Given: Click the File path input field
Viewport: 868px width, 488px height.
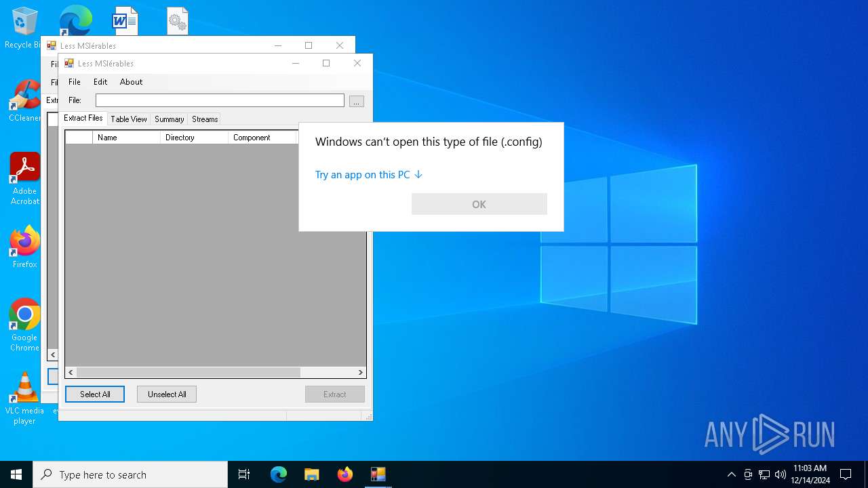Looking at the screenshot, I should pos(220,100).
